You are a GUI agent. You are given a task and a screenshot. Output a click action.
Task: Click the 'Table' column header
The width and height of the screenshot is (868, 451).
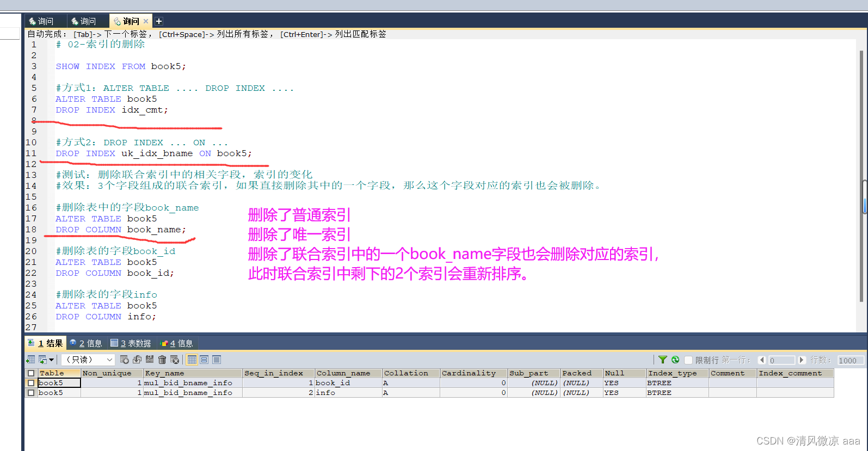pos(59,373)
